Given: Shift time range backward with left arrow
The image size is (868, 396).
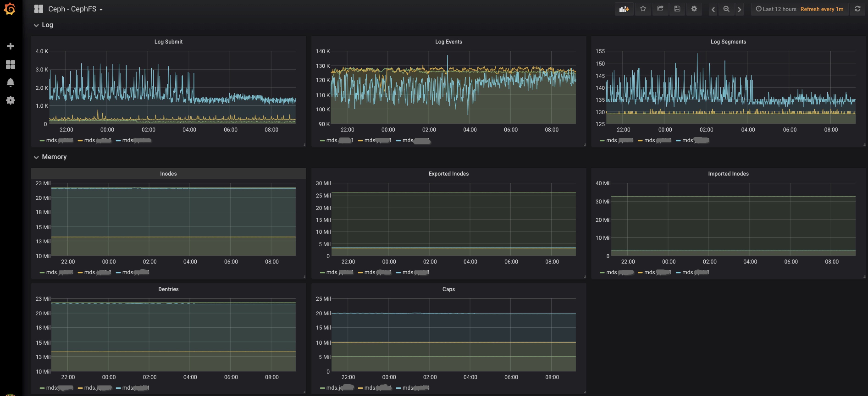Looking at the screenshot, I should tap(713, 9).
